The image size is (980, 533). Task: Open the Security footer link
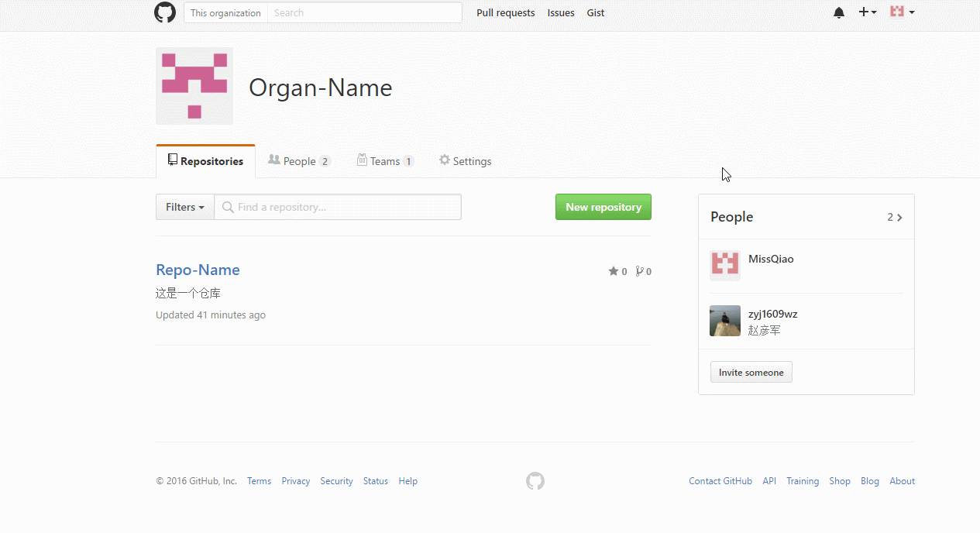coord(336,481)
